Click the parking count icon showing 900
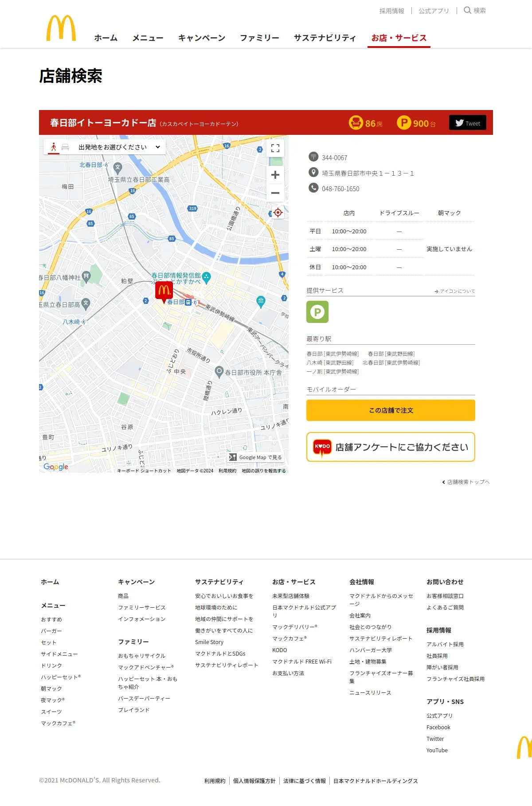 click(x=404, y=123)
